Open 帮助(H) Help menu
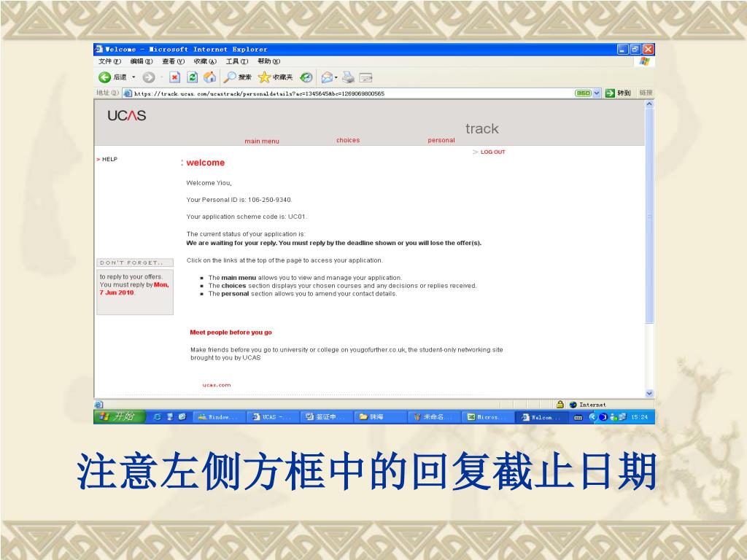This screenshot has width=747, height=560. click(268, 61)
